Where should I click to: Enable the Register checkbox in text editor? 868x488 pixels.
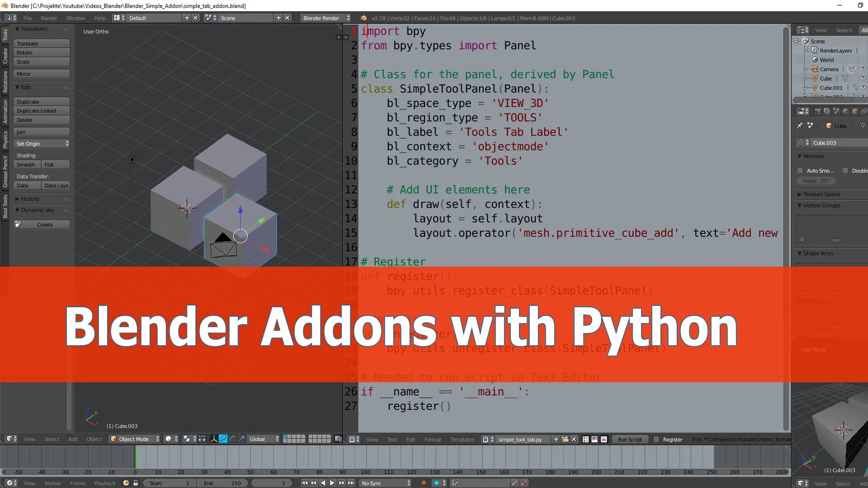click(656, 439)
